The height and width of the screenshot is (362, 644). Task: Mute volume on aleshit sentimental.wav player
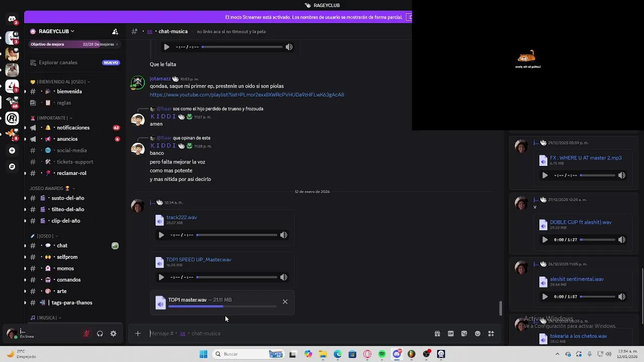(622, 297)
